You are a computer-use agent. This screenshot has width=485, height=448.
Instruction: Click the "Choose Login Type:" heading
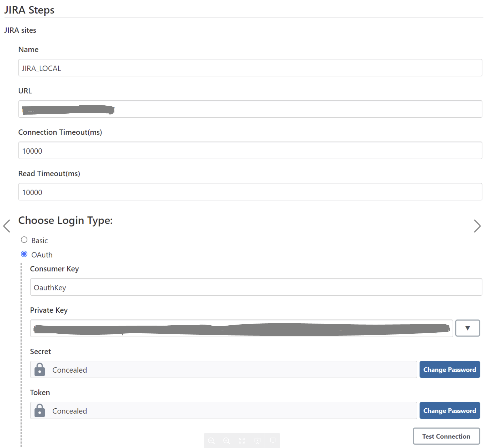tap(66, 220)
